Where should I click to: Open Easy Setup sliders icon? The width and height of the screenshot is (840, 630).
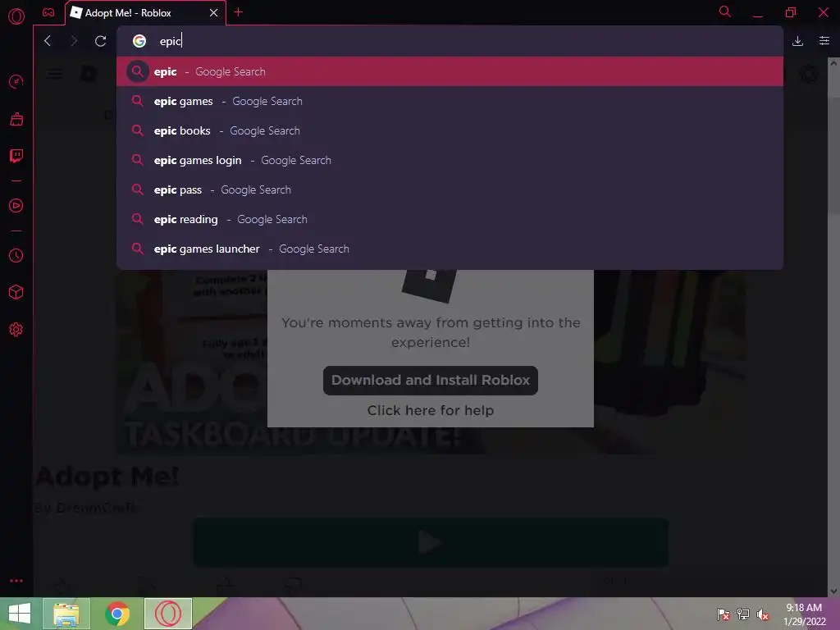(824, 41)
